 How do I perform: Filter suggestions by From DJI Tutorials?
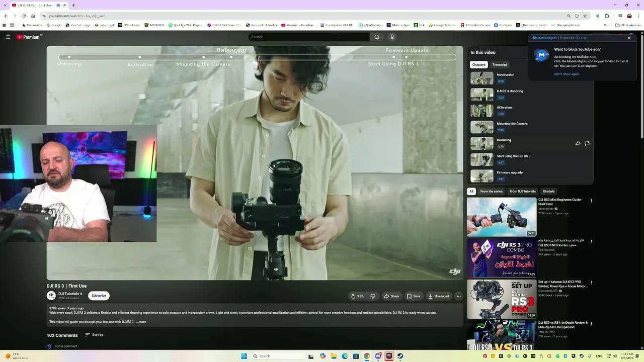click(x=522, y=191)
